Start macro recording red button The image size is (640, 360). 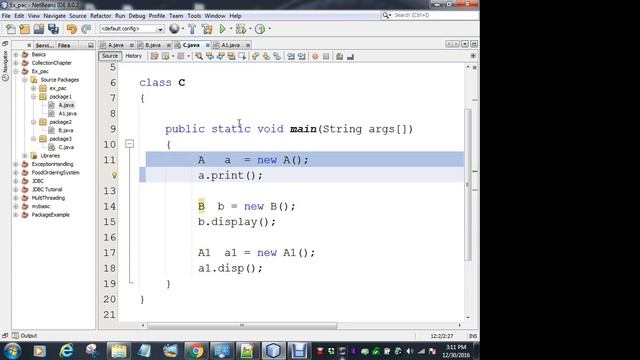(315, 56)
